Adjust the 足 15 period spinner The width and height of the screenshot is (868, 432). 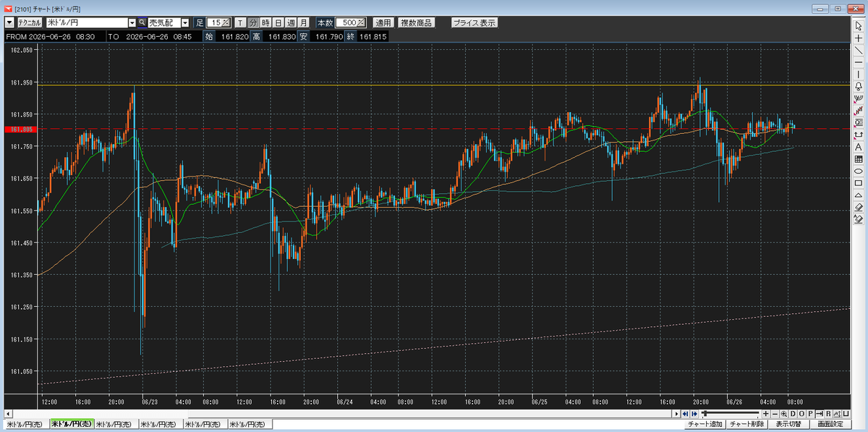[226, 22]
